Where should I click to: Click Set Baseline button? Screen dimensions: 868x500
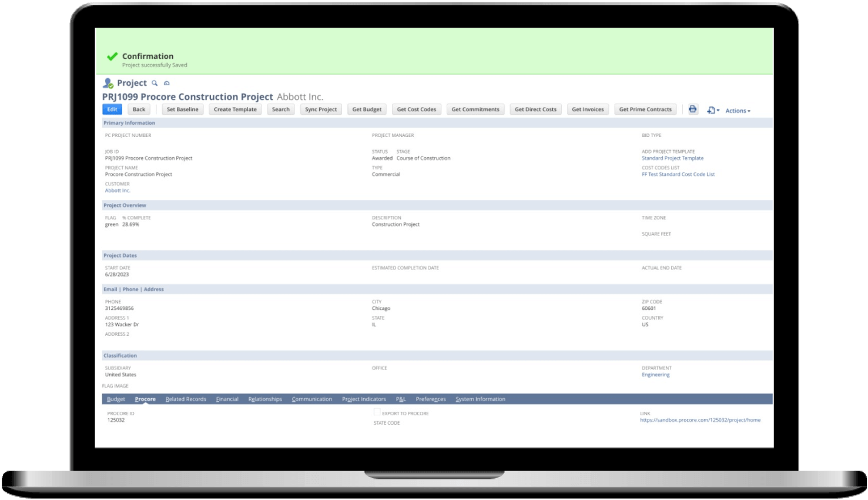coord(183,109)
